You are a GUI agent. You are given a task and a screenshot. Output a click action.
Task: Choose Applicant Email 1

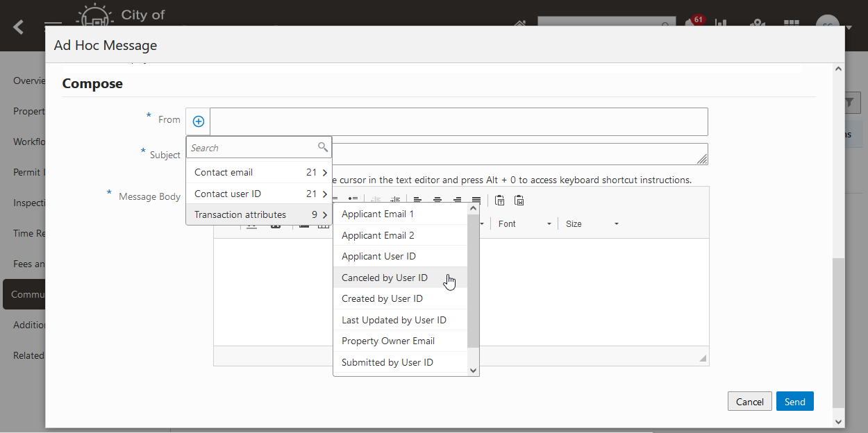coord(401,214)
